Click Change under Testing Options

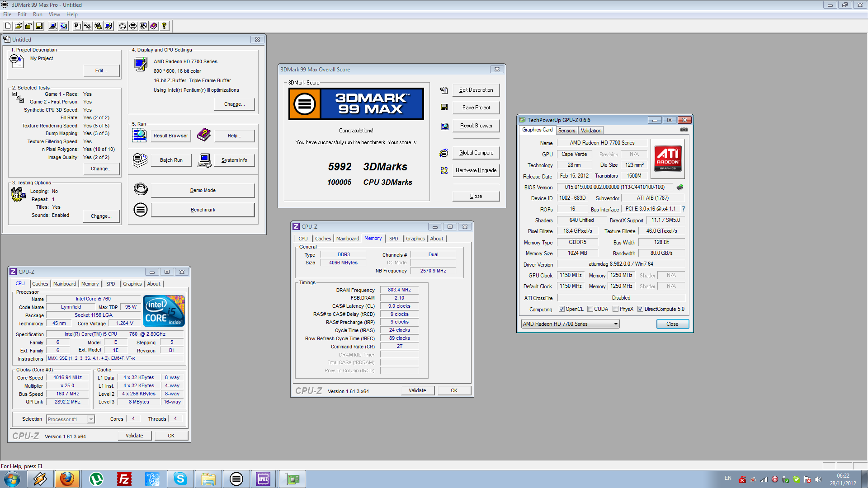(x=101, y=216)
